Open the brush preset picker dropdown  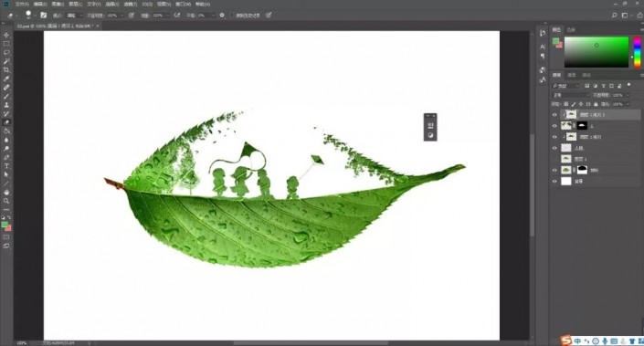(x=36, y=16)
